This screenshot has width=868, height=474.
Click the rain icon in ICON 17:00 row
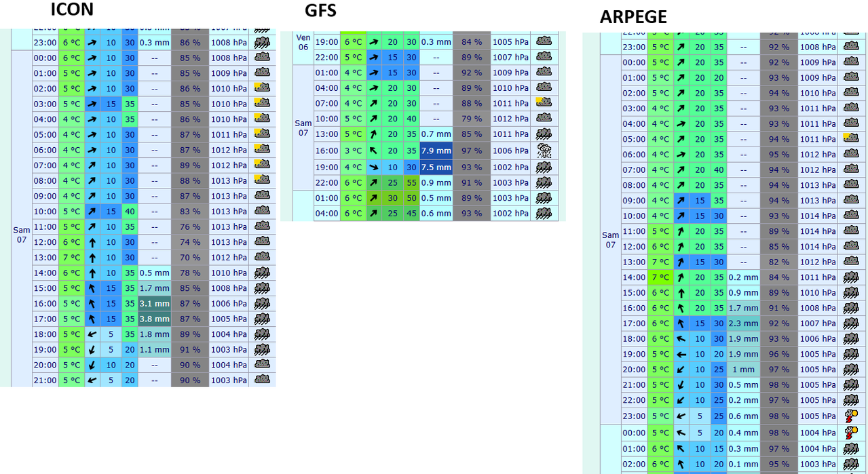(x=262, y=319)
